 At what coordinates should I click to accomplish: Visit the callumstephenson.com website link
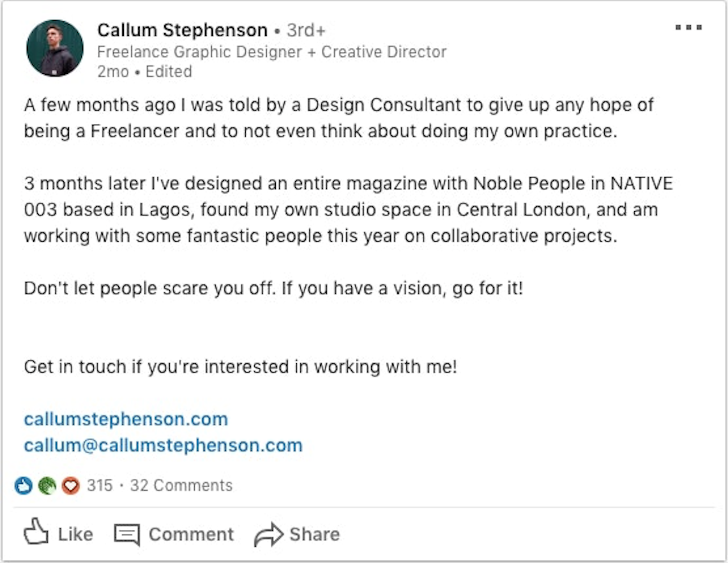[126, 419]
